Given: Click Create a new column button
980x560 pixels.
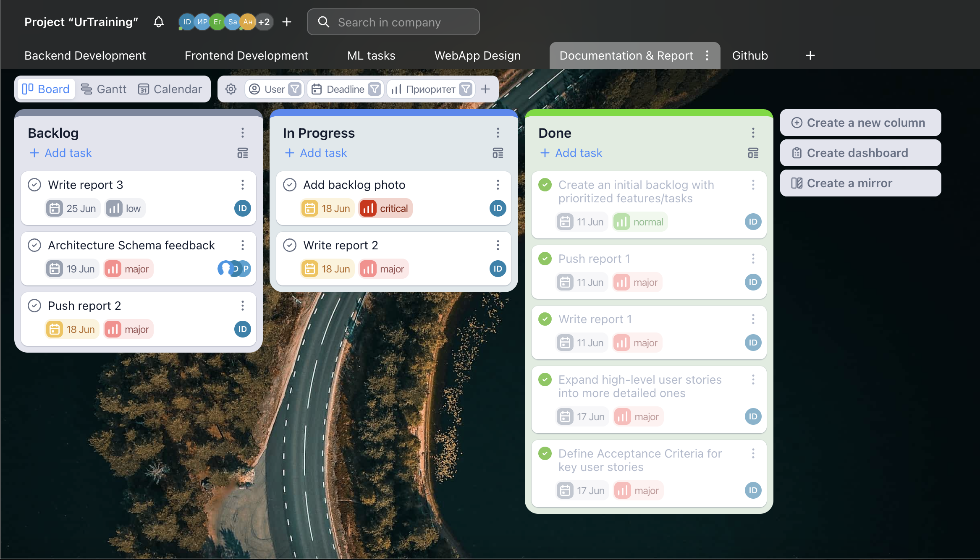Looking at the screenshot, I should click(x=860, y=123).
